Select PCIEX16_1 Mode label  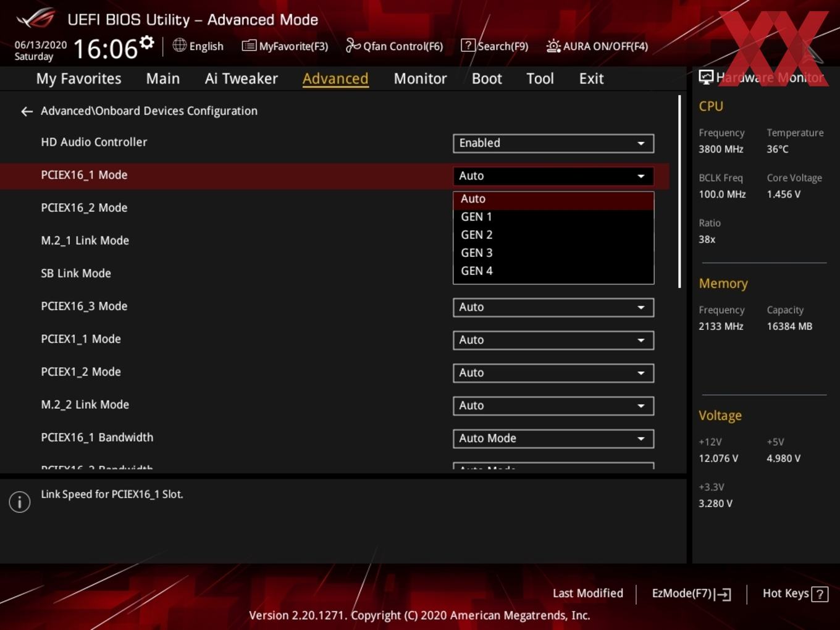coord(84,175)
